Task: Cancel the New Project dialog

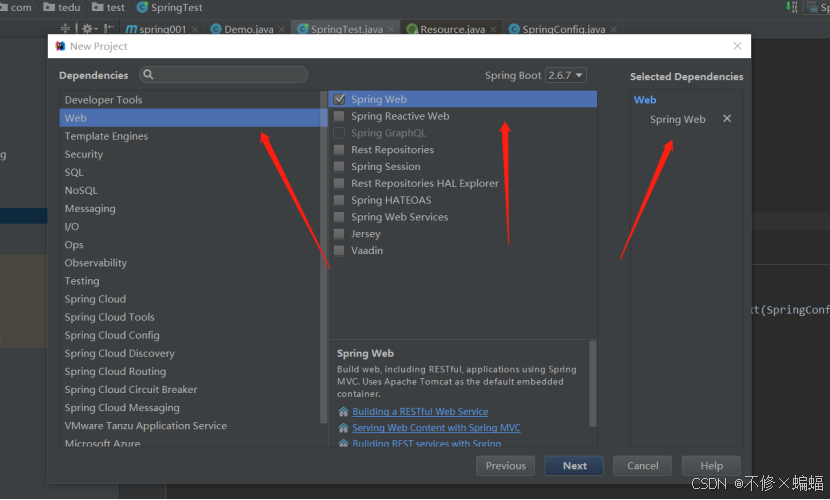Action: [x=643, y=466]
